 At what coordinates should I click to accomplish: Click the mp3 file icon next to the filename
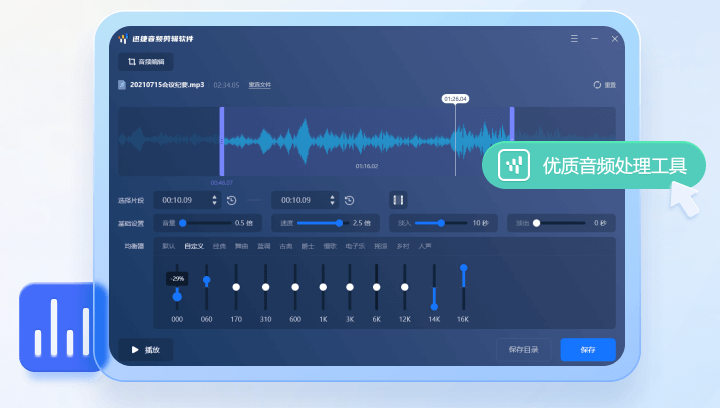(x=122, y=85)
